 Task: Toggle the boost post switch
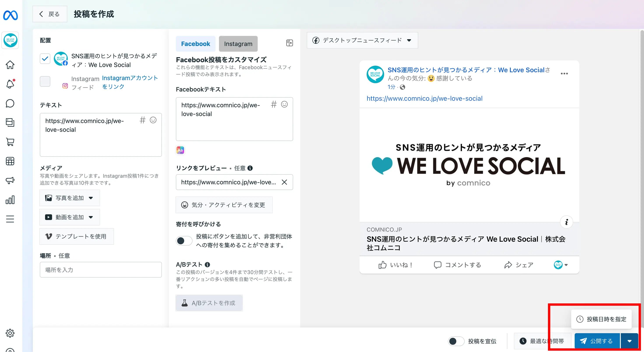coord(456,341)
